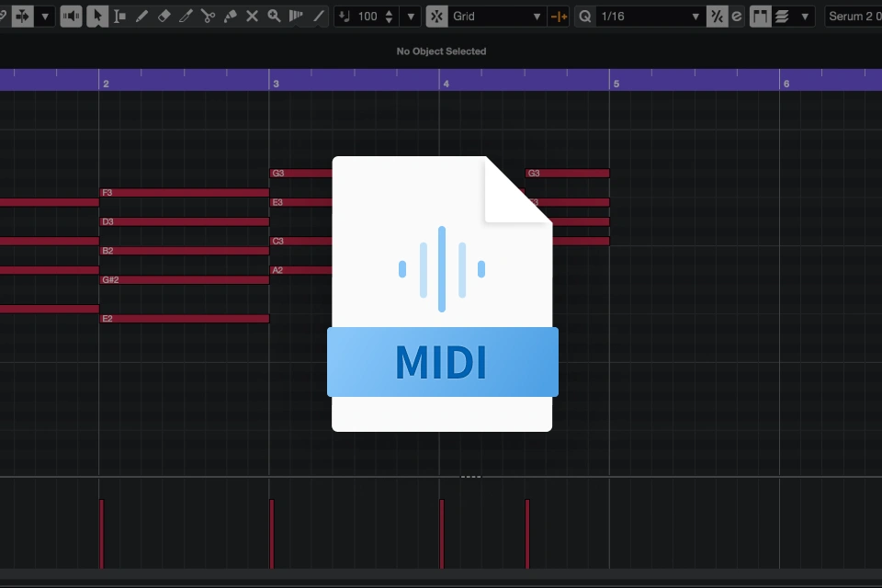The height and width of the screenshot is (588, 882).
Task: Open the 1/16 quantize preset dropdown
Action: pyautogui.click(x=650, y=17)
